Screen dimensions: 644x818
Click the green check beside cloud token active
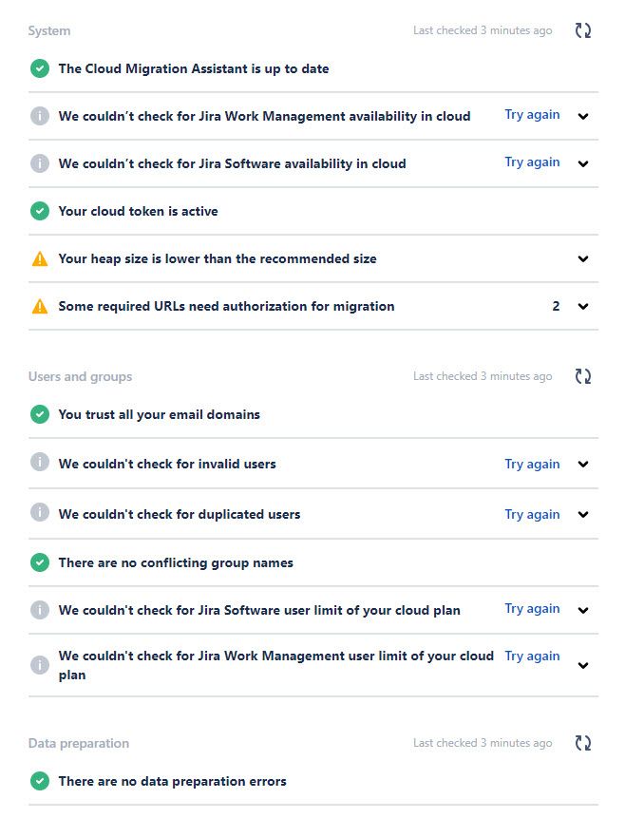[40, 211]
